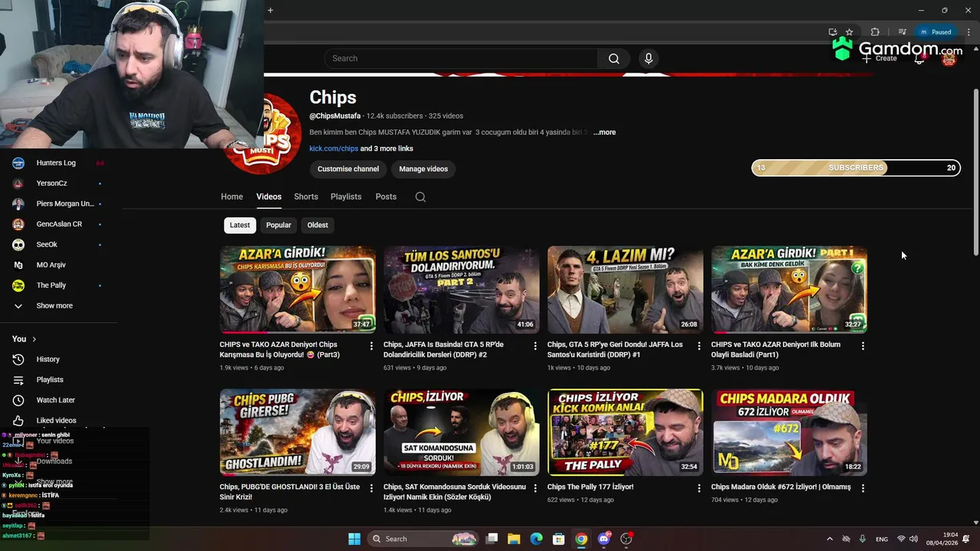Play CHIPS MADARA OLDUK thumbnail
Screen dimensions: 980x551
tap(789, 432)
